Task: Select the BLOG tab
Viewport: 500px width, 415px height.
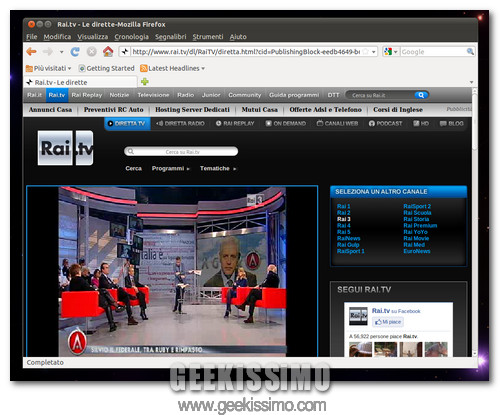Action: pyautogui.click(x=452, y=123)
